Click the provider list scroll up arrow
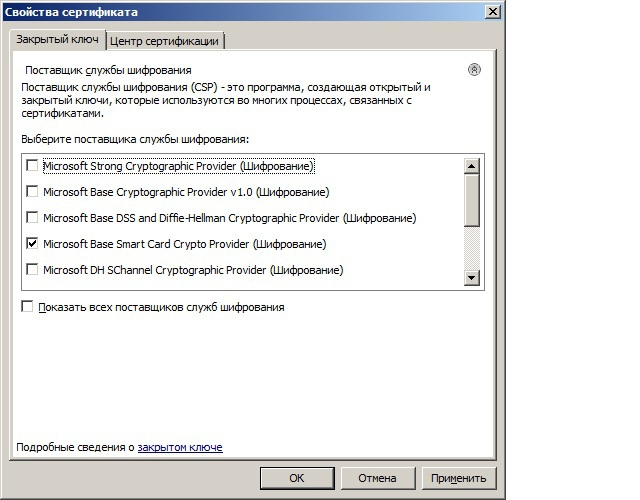 pyautogui.click(x=473, y=166)
